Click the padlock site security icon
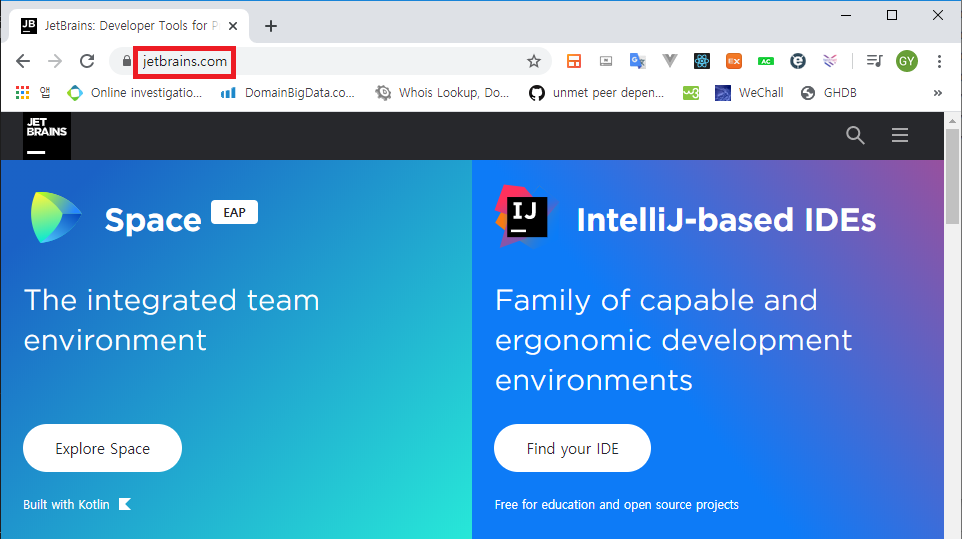 tap(126, 61)
